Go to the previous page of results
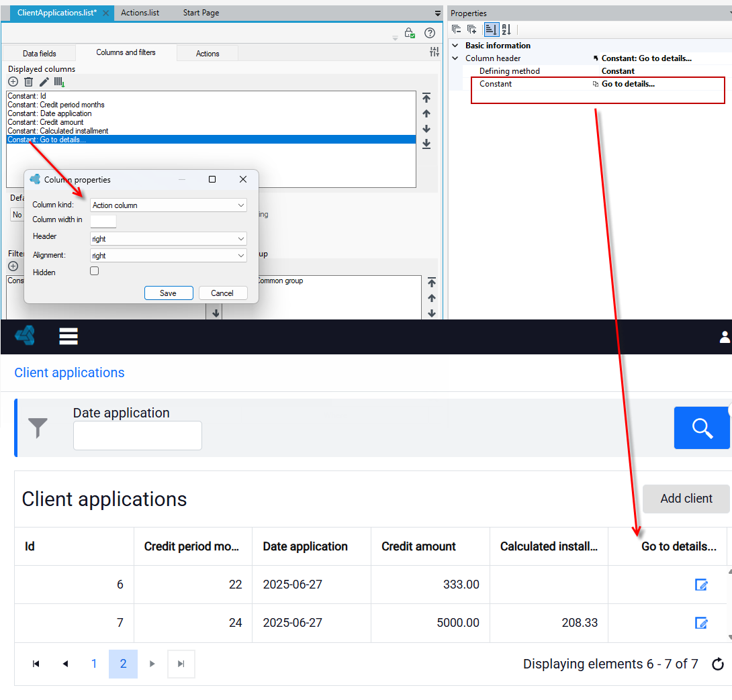732x700 pixels. pyautogui.click(x=65, y=664)
